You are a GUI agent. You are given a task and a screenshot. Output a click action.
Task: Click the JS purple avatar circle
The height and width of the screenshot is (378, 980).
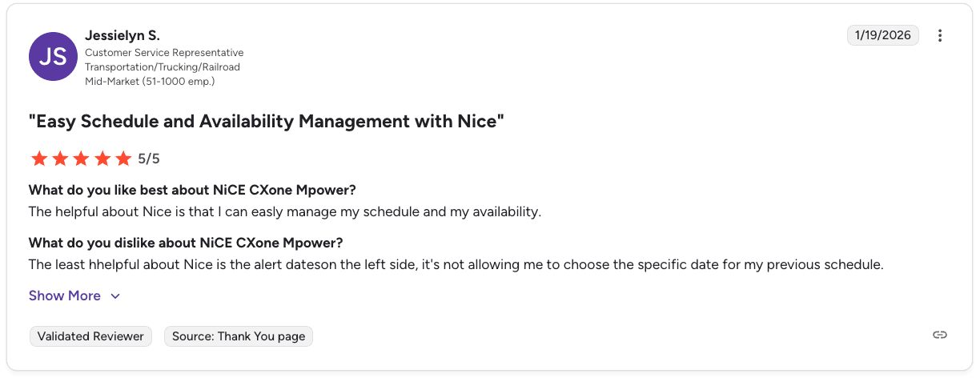click(x=53, y=56)
